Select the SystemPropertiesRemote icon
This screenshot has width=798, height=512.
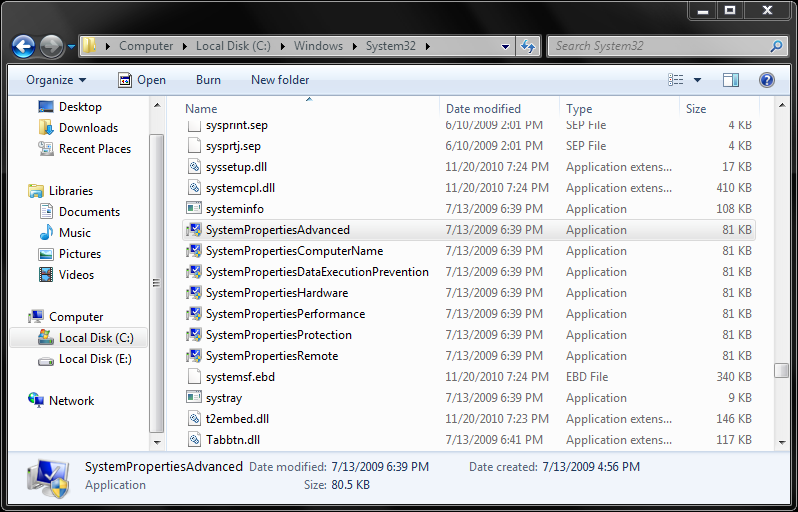[194, 356]
